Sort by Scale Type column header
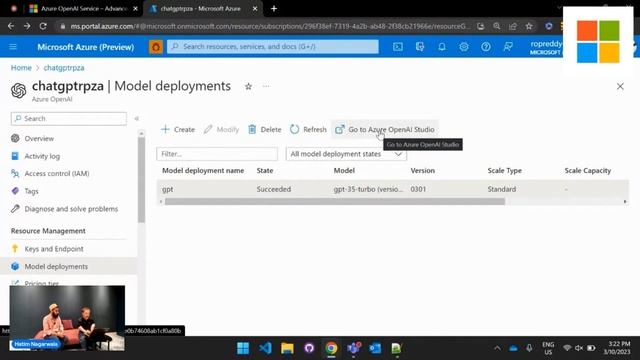 (504, 171)
